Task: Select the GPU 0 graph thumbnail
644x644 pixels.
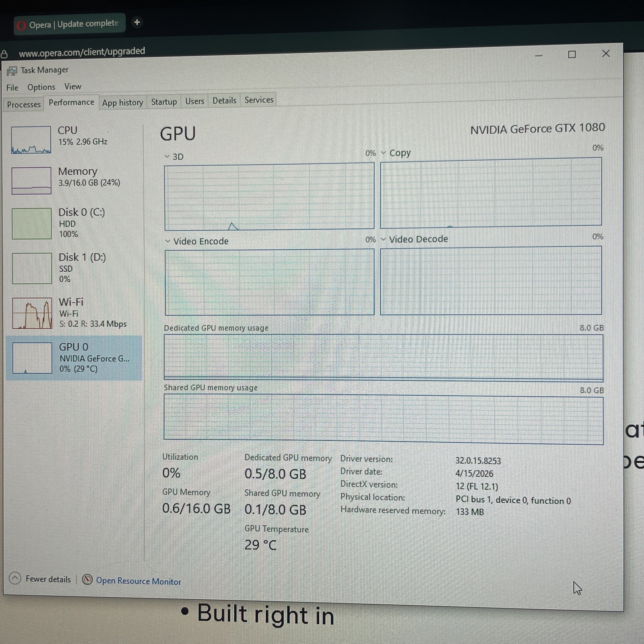Action: pos(32,358)
